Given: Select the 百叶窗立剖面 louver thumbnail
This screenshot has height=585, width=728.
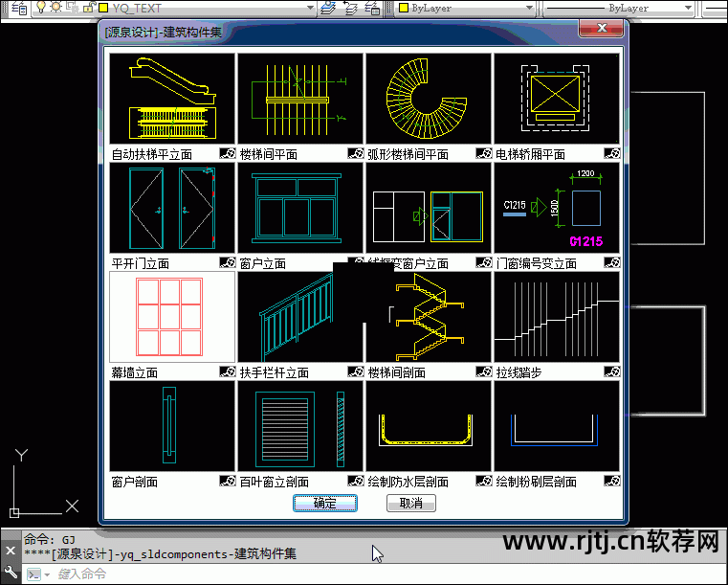Looking at the screenshot, I should [x=300, y=426].
